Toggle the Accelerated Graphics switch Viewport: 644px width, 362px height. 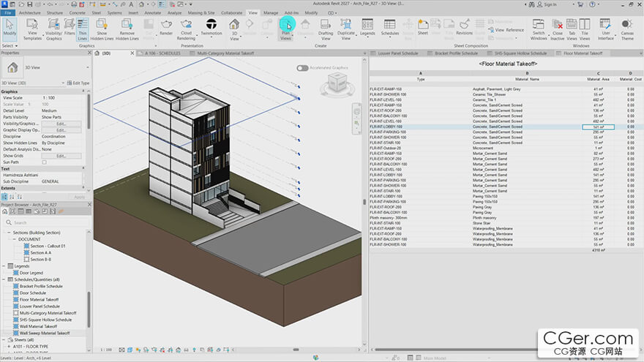302,68
